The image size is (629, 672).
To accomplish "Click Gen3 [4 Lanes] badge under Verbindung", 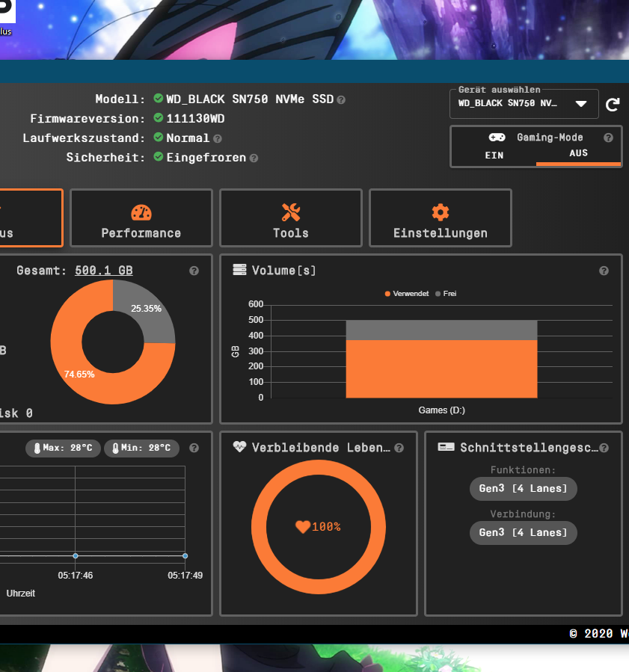I will point(523,533).
